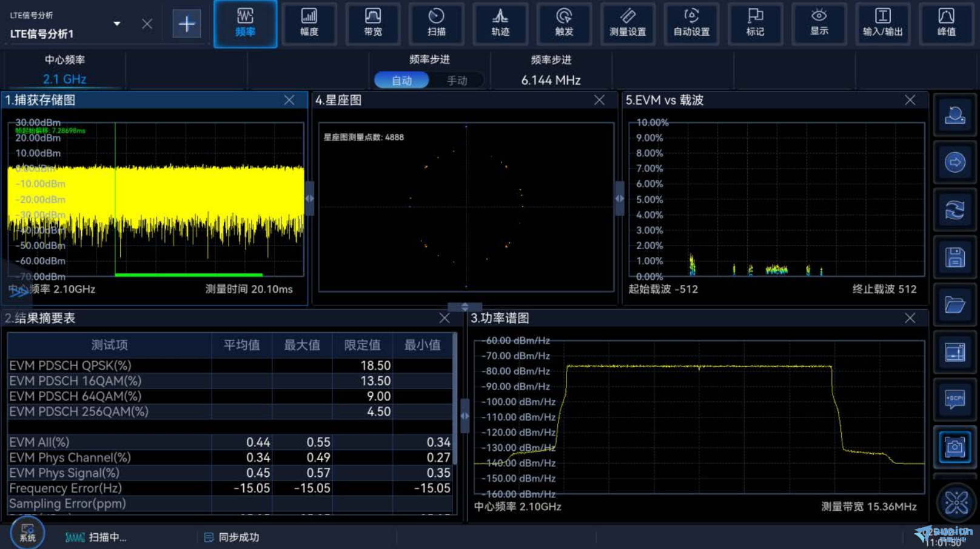Screen dimensions: 980x549
Task: Set frequency step to 手动
Action: [x=457, y=80]
